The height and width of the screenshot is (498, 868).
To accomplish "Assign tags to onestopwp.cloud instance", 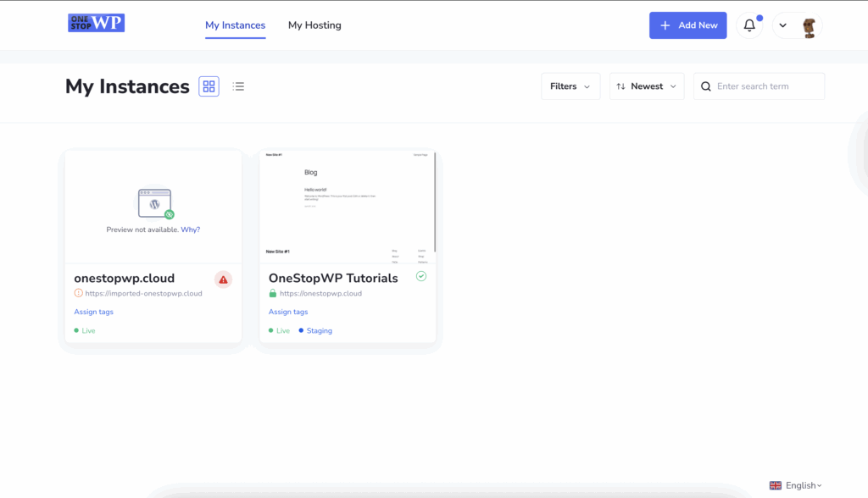I will 93,312.
